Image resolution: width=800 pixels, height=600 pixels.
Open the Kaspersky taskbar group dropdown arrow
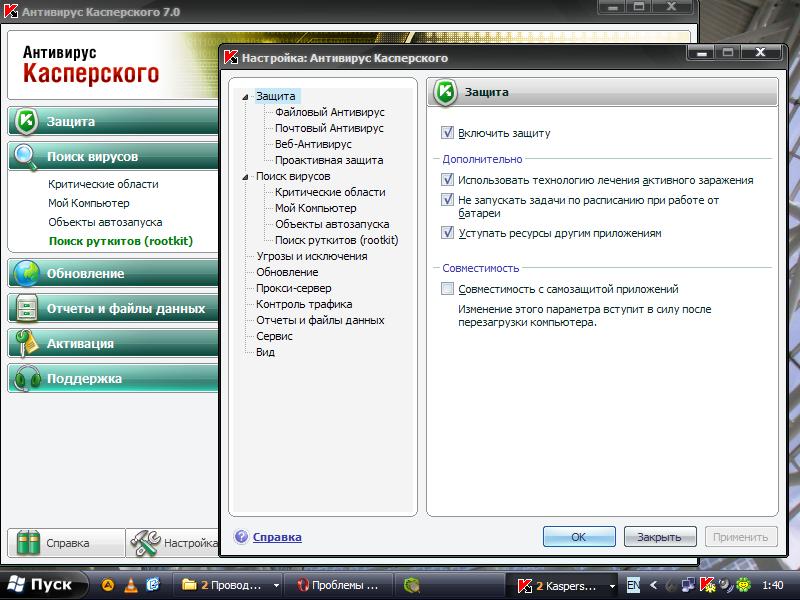pyautogui.click(x=612, y=586)
